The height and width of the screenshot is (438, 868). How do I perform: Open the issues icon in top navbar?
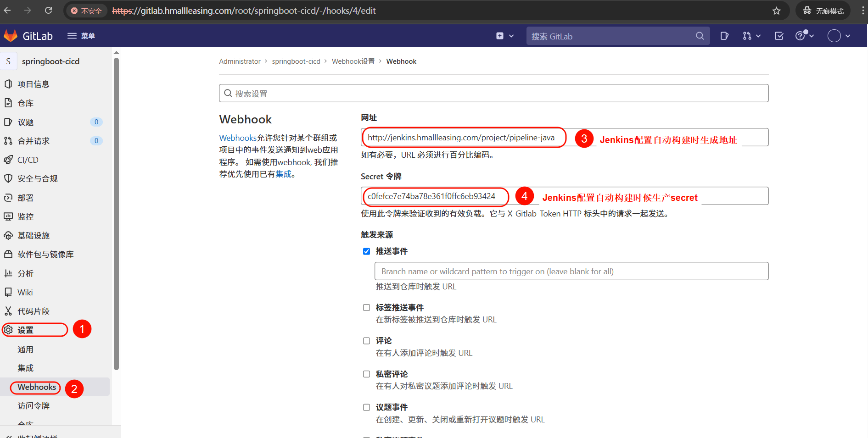[x=724, y=36]
